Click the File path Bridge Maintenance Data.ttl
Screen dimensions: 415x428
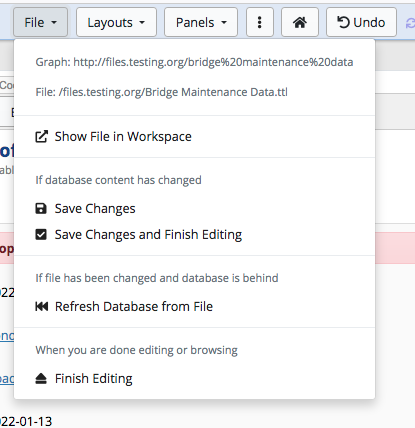(x=162, y=92)
